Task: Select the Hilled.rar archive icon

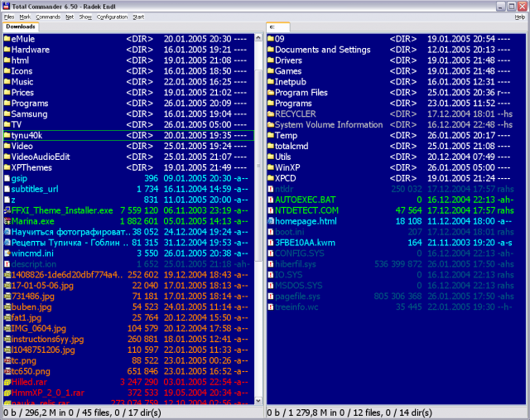Action: (x=7, y=382)
